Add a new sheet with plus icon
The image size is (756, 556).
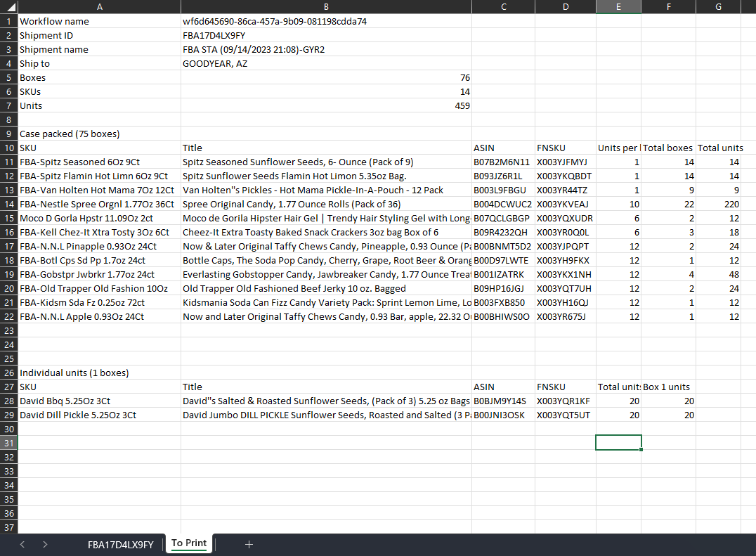coord(249,545)
